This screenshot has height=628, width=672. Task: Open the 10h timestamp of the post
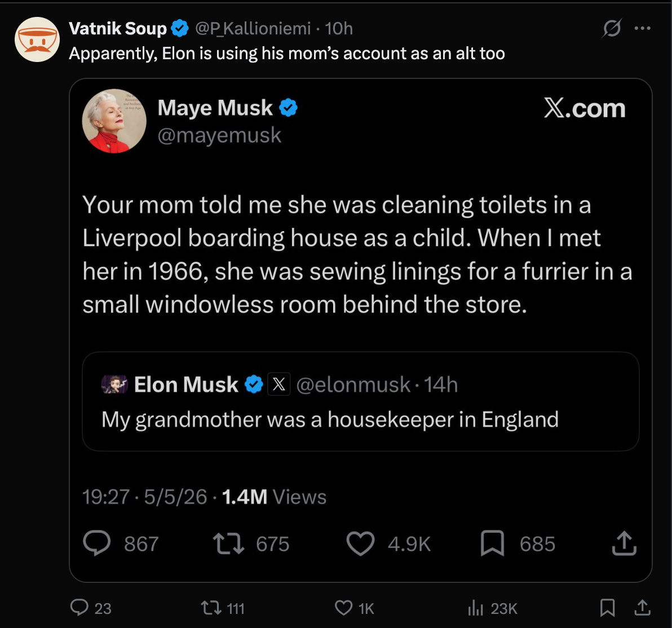click(339, 29)
